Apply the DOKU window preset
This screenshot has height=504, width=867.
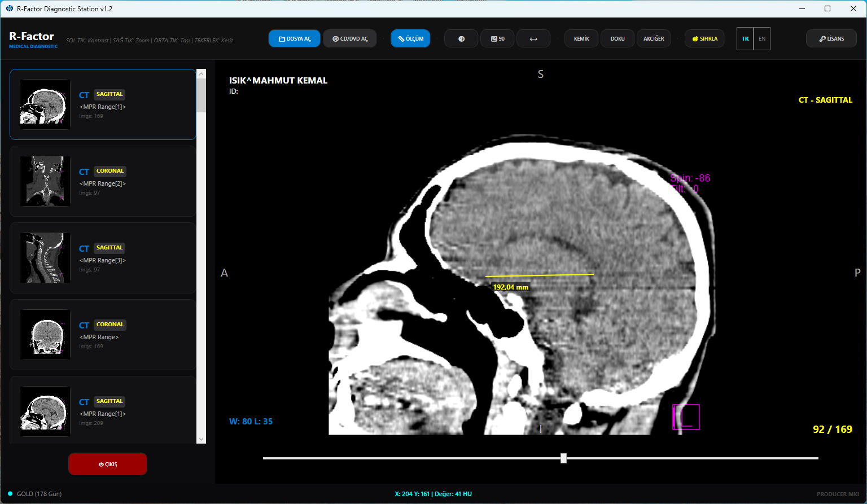[618, 39]
